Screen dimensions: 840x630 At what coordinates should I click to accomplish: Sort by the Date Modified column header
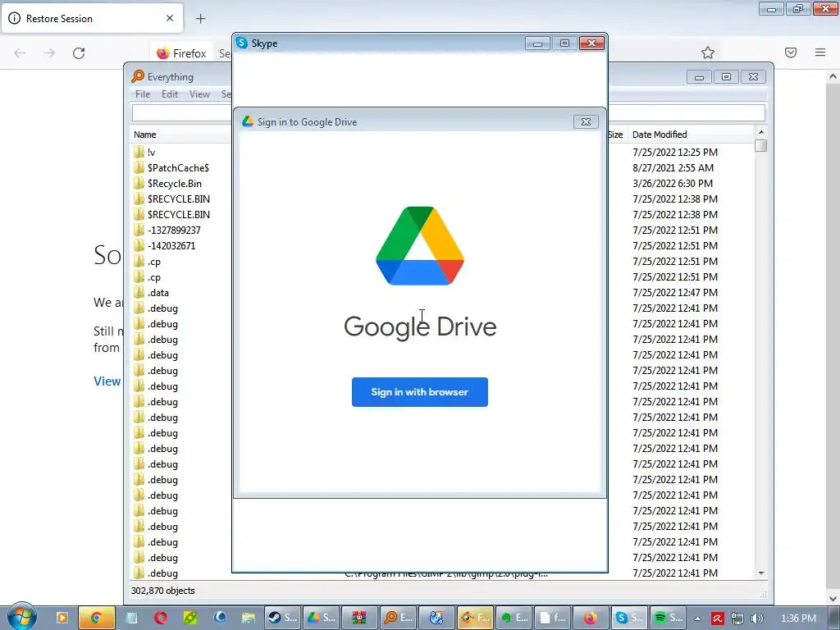(x=660, y=135)
